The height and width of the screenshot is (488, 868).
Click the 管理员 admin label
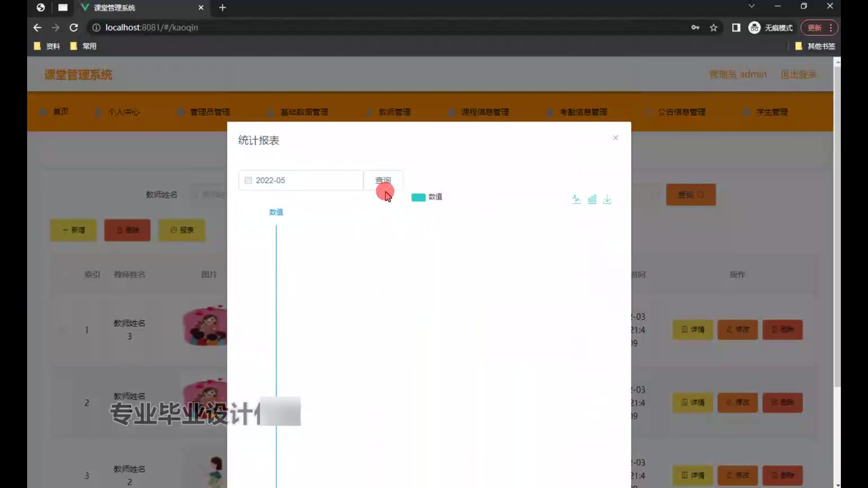coord(738,75)
